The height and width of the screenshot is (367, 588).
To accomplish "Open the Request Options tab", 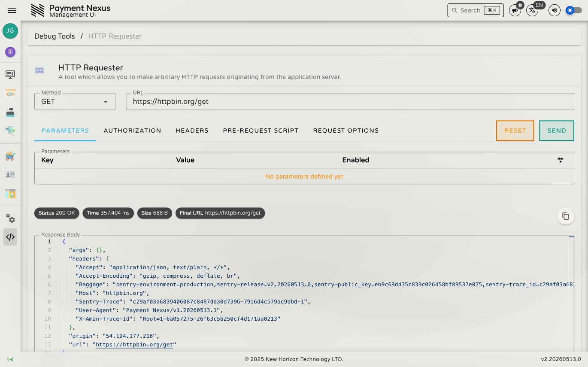I will point(346,130).
